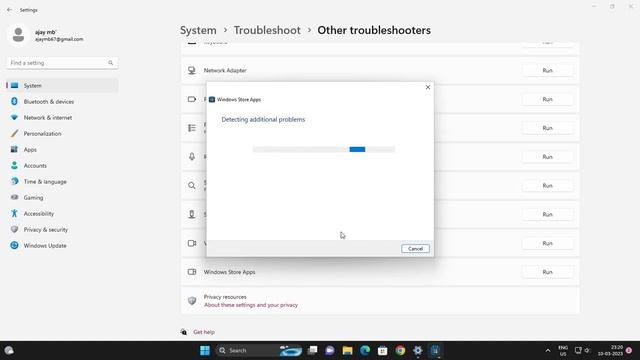This screenshot has height=360, width=640.
Task: Click the microphone icon in troubleshooter list
Action: click(192, 157)
